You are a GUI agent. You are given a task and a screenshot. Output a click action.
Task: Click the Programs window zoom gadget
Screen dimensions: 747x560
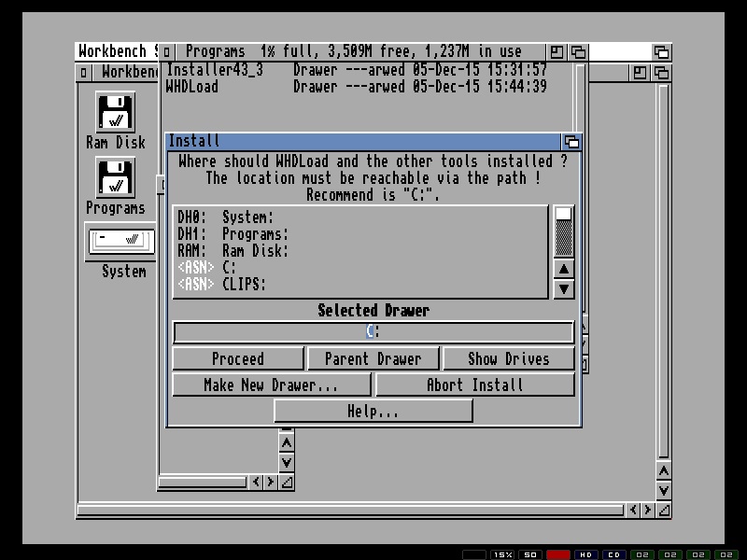pos(557,51)
